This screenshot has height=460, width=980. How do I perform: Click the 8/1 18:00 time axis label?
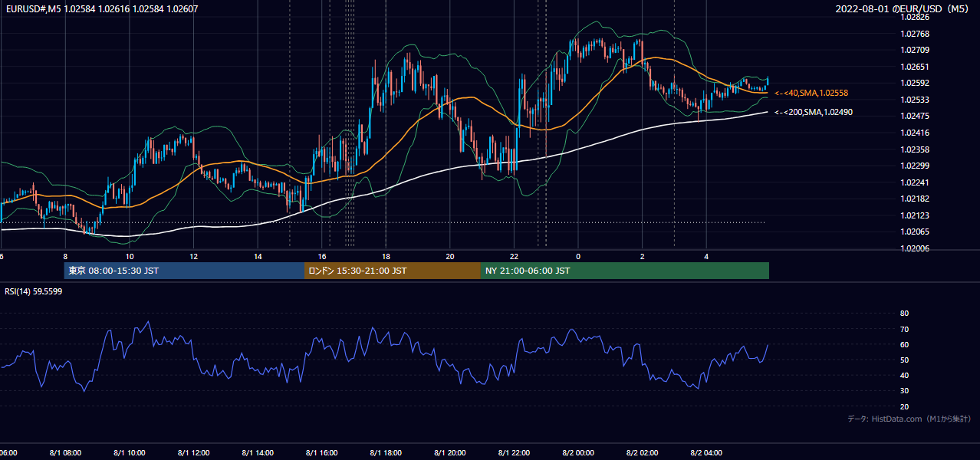(386, 453)
